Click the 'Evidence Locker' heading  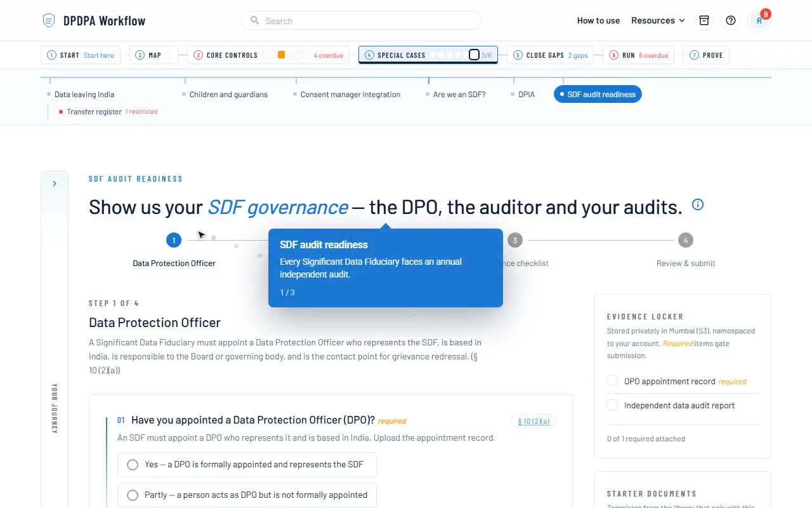click(645, 316)
